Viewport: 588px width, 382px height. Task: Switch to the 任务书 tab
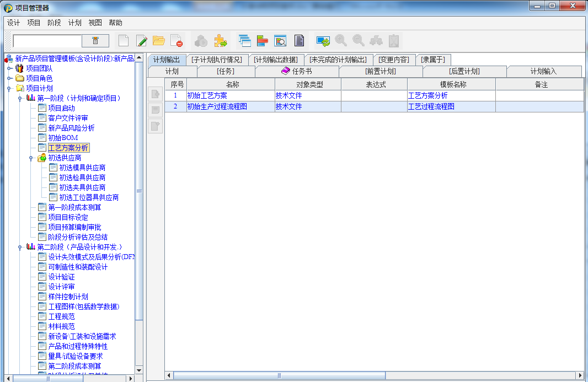pos(297,71)
